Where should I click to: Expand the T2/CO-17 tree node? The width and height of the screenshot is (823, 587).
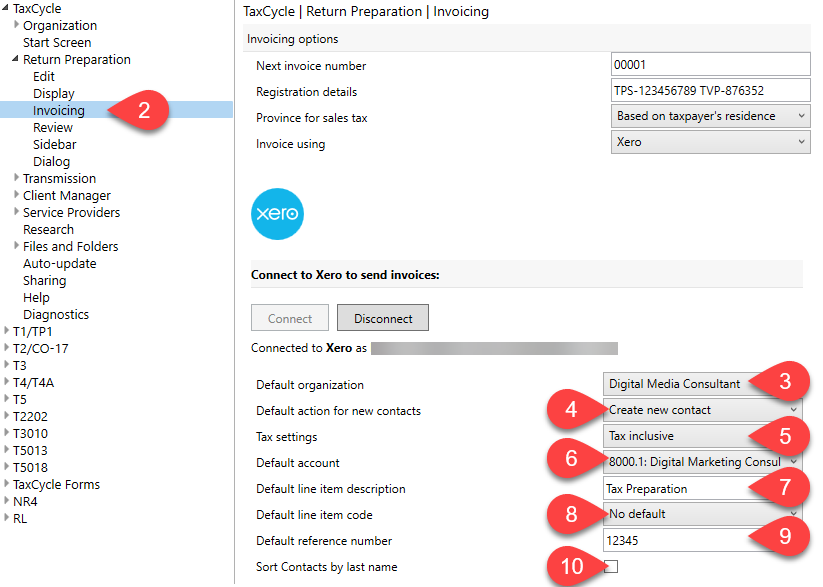click(x=6, y=348)
